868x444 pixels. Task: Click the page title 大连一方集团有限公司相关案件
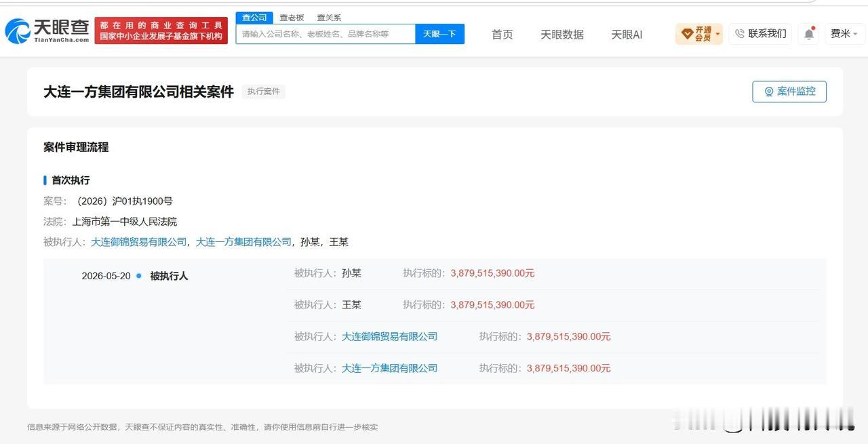[139, 92]
